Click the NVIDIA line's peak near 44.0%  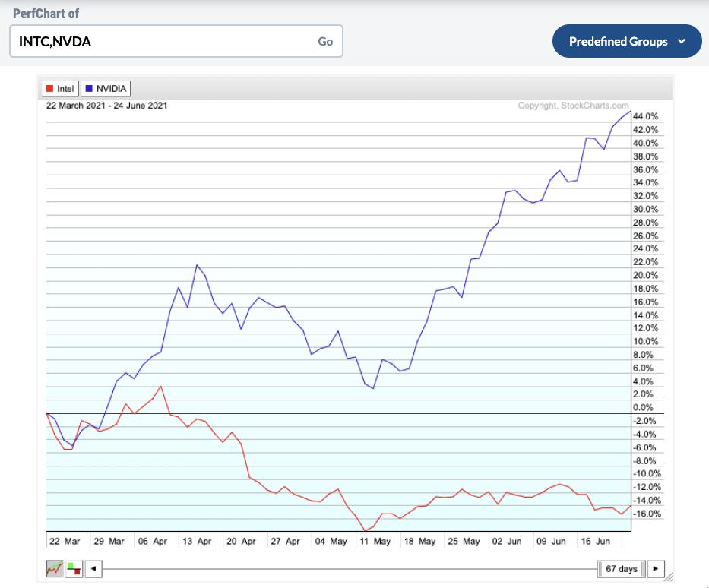click(x=629, y=112)
